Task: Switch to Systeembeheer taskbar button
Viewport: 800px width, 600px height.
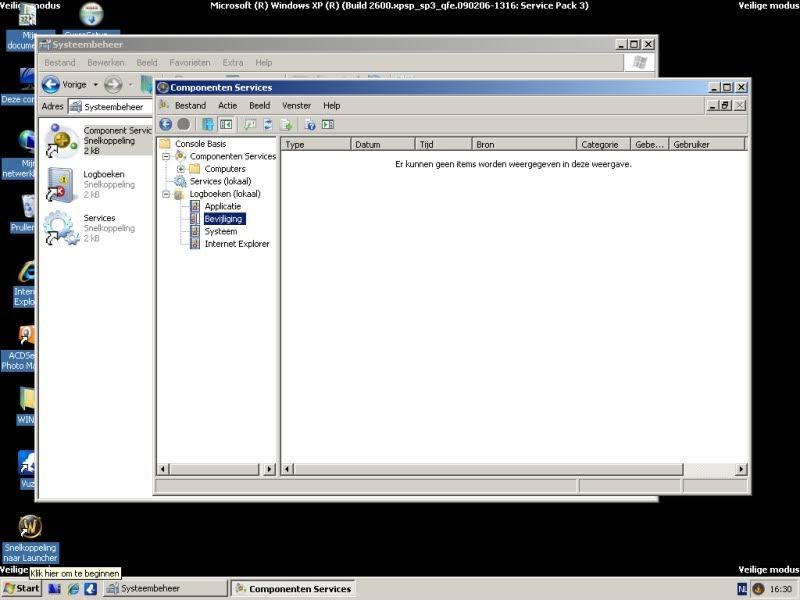Action: (x=165, y=589)
